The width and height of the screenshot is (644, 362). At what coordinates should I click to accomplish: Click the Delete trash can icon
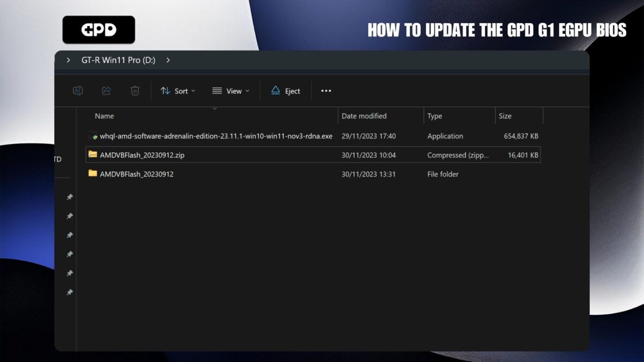135,91
